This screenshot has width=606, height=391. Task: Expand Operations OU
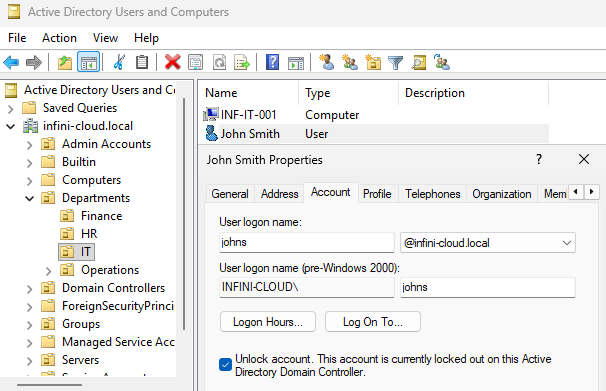click(x=48, y=271)
